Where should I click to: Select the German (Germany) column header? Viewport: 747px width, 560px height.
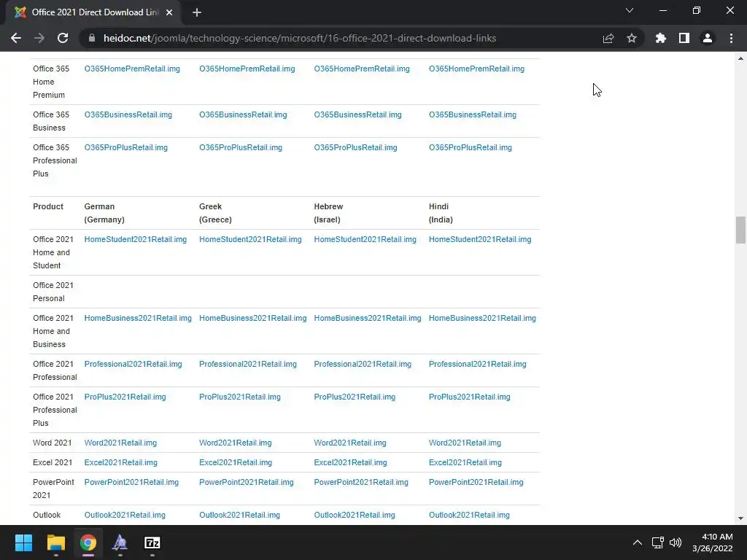(104, 214)
